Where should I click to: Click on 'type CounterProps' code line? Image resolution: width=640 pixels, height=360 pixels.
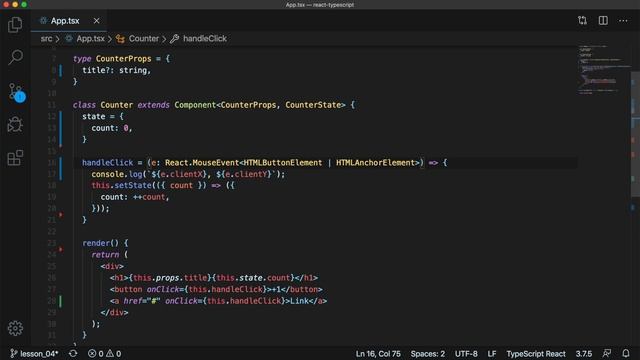click(121, 58)
